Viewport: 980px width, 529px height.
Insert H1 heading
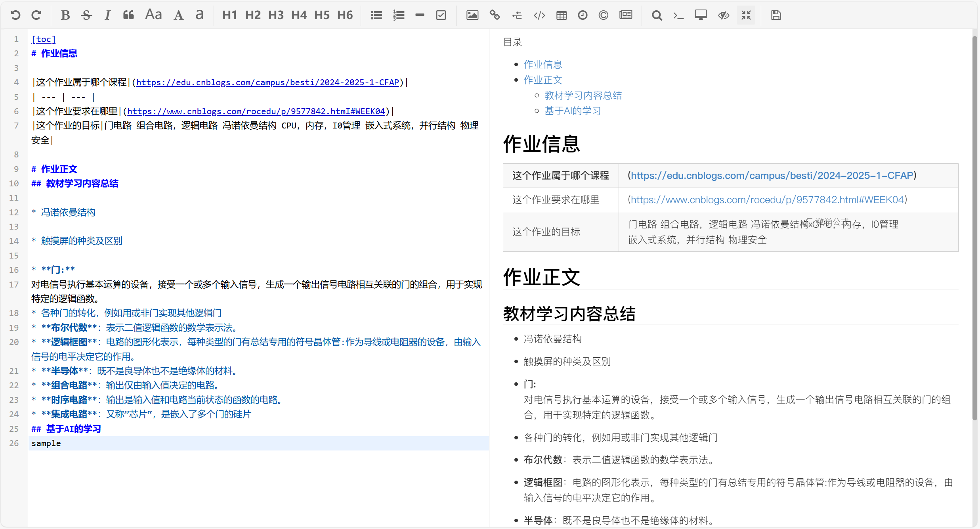point(230,15)
